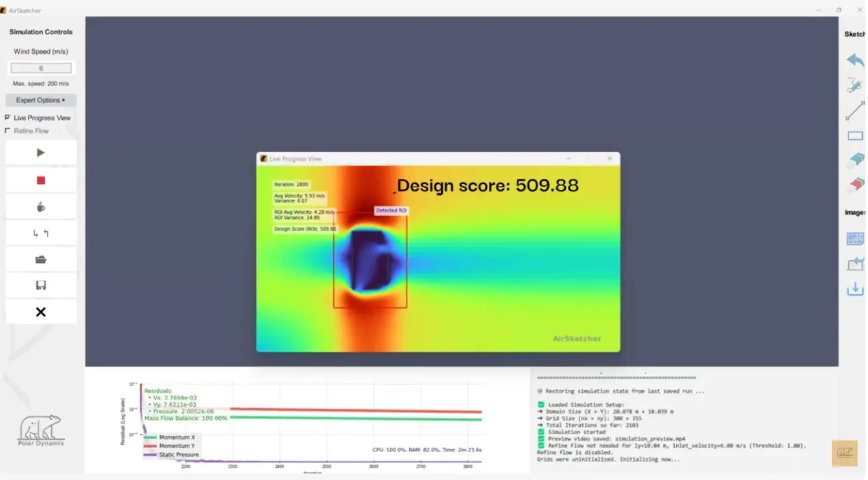The image size is (868, 480).
Task: Undo the last sketch action
Action: (854, 60)
